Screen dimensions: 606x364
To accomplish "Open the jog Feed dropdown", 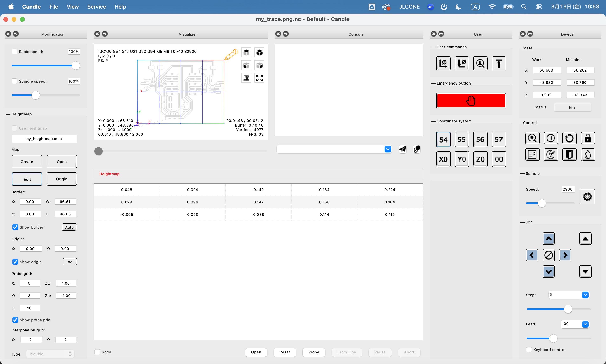I will pyautogui.click(x=585, y=324).
